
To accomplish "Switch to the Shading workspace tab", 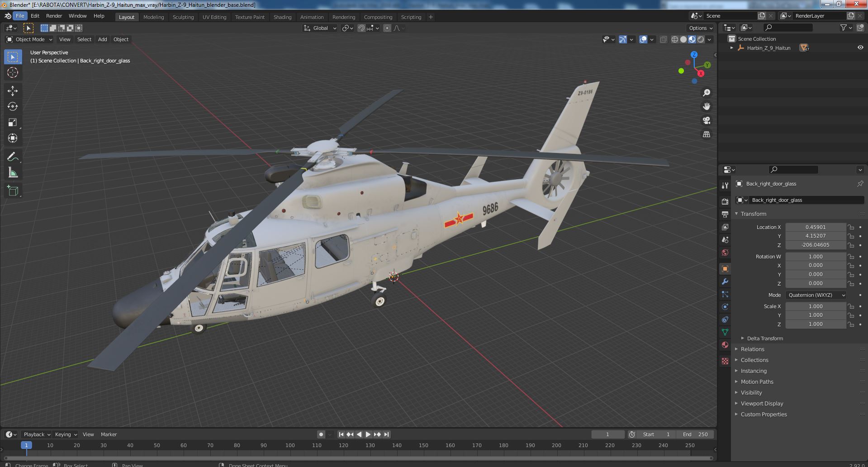I will click(x=282, y=17).
